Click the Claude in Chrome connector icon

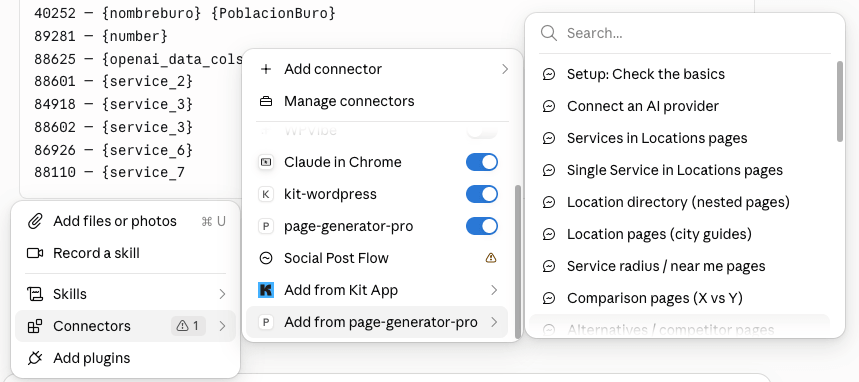266,162
